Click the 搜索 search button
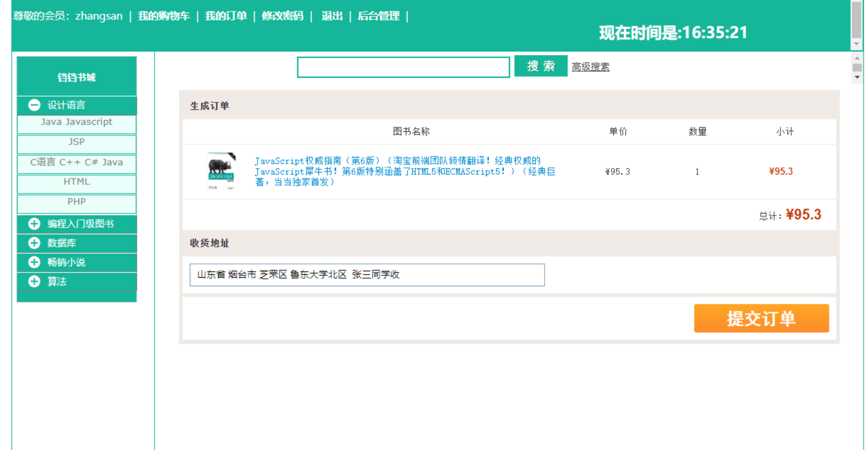Image resolution: width=868 pixels, height=450 pixels. coord(541,66)
